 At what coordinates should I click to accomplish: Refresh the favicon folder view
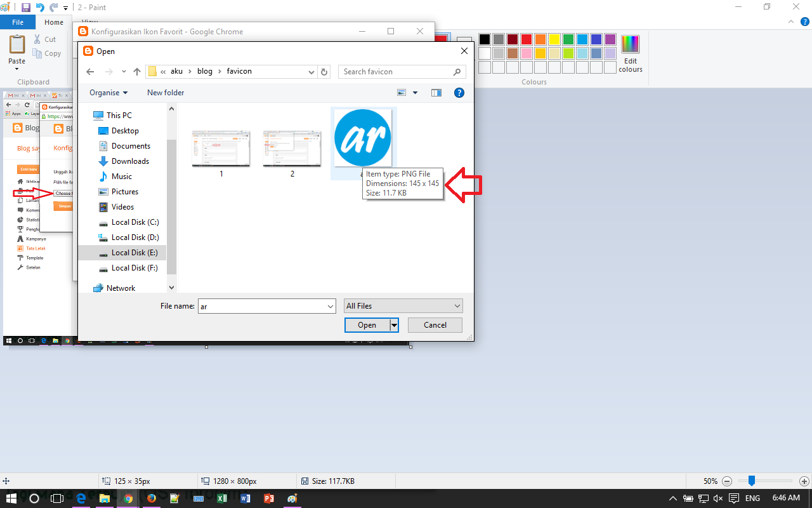325,72
